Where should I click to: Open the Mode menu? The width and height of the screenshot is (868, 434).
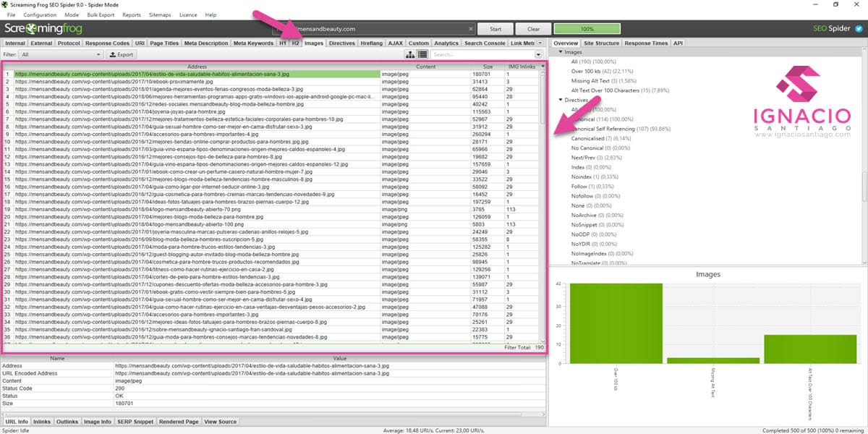point(72,14)
